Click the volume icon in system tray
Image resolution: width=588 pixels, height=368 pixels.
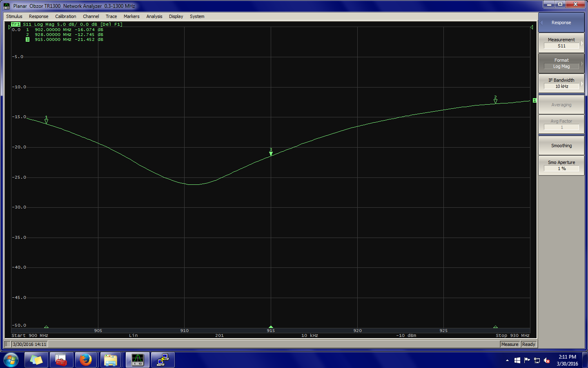547,360
